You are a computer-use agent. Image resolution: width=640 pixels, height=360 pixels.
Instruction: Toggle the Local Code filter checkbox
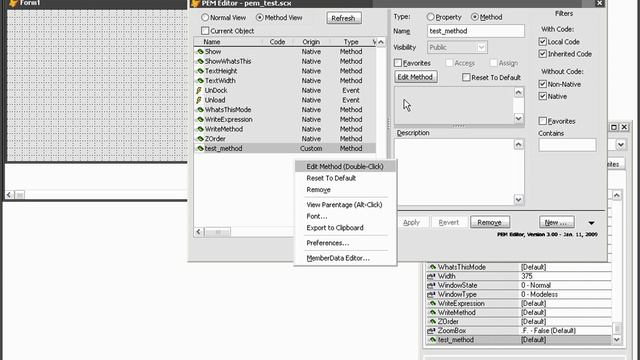(542, 42)
